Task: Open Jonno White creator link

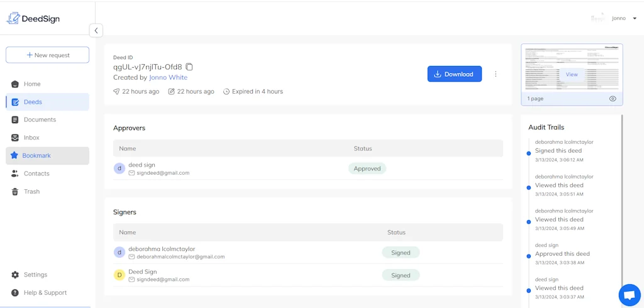Action: [x=168, y=77]
